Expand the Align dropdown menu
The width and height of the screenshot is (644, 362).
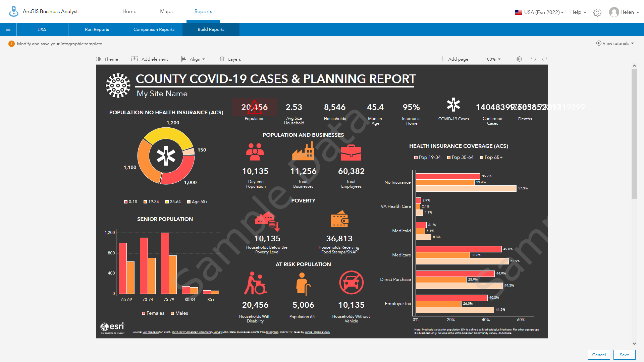(x=194, y=59)
